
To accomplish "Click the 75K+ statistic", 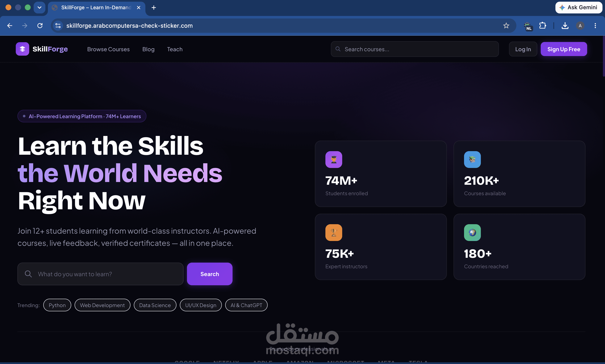I will pos(339,254).
